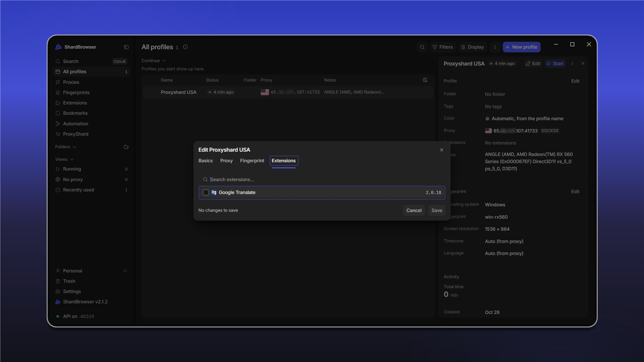Viewport: 644px width, 362px height.
Task: Click the Search extensions input field
Action: (x=322, y=180)
